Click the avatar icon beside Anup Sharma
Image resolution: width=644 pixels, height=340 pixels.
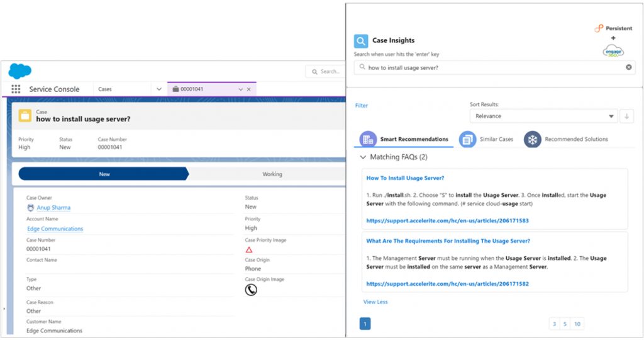coord(30,208)
